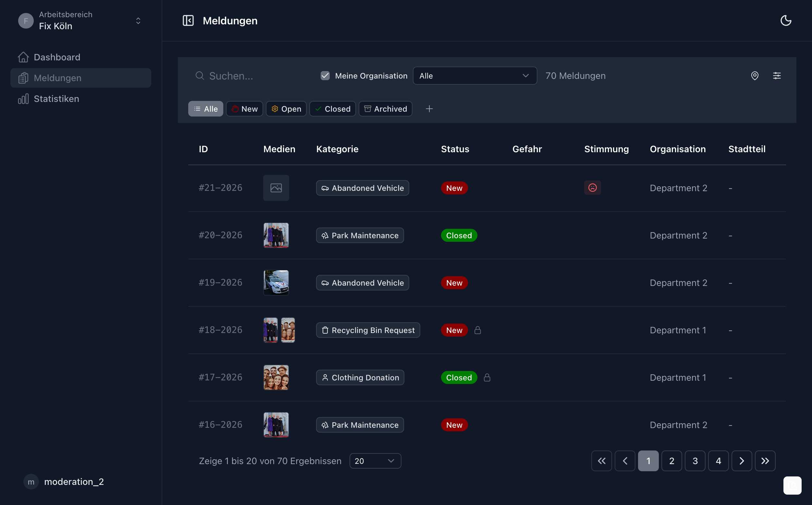
Task: Open the thumbnail image of report #20-2026
Action: pos(276,235)
